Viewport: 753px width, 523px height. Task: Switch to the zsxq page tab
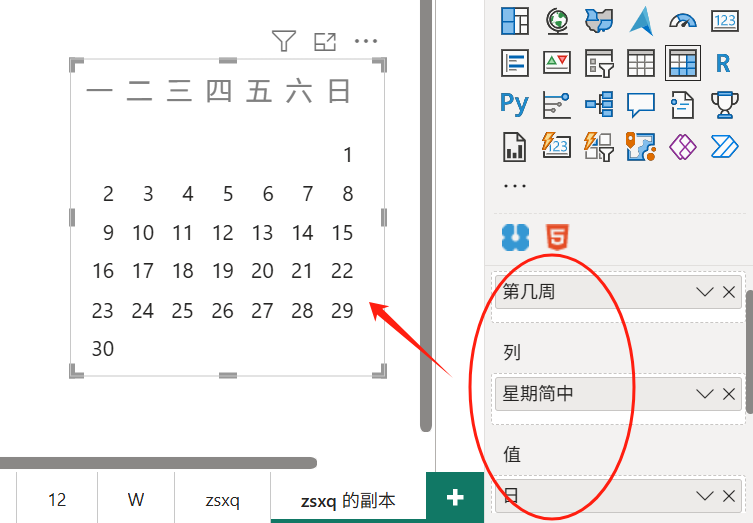[222, 499]
